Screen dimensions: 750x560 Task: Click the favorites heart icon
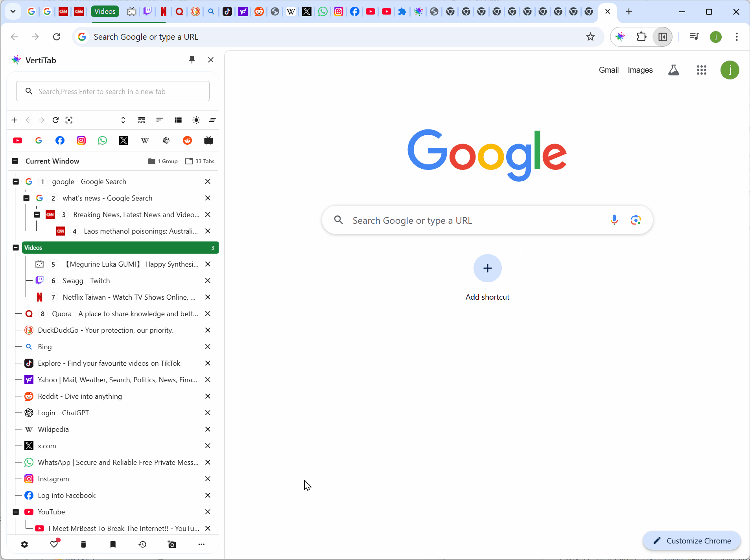coord(54,544)
